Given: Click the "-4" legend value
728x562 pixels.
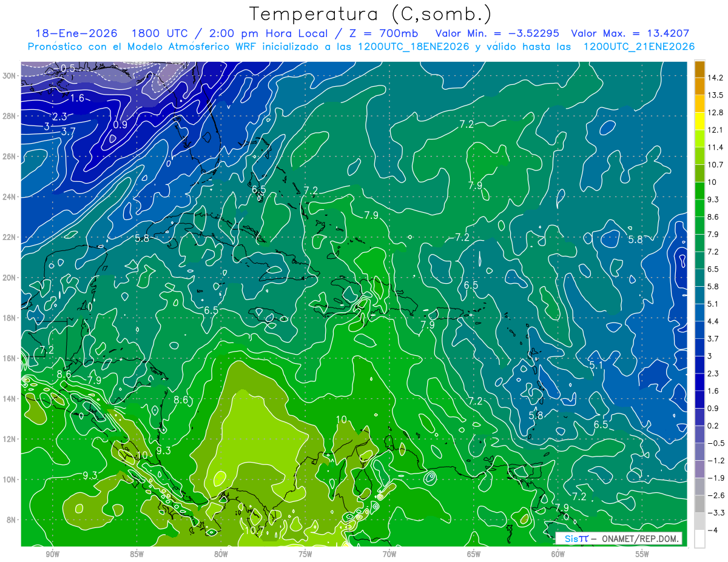Looking at the screenshot, I should tap(712, 530).
